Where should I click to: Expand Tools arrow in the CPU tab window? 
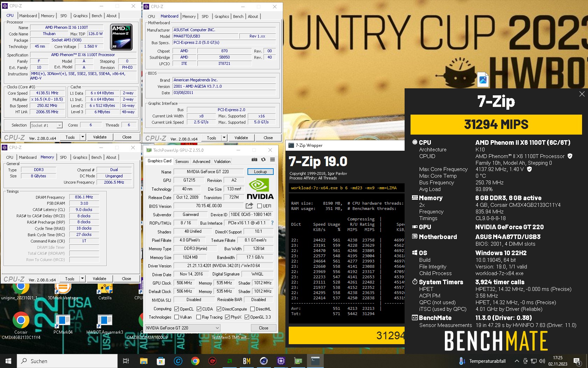coord(83,137)
